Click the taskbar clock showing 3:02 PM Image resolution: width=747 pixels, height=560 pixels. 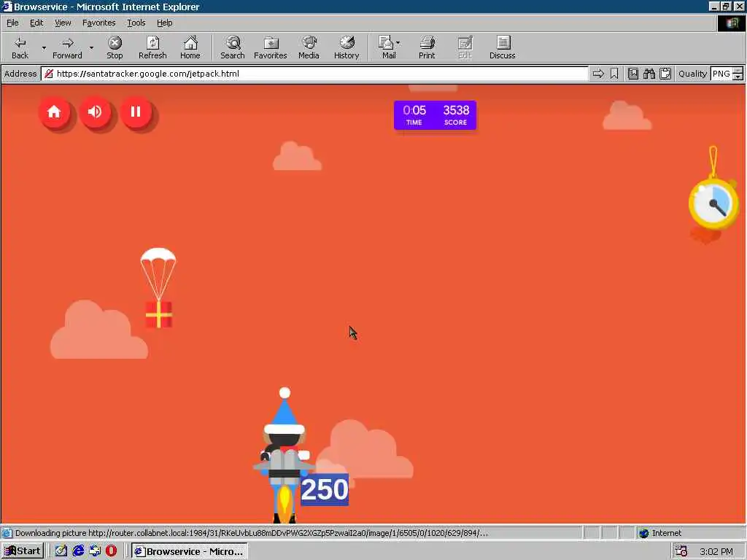[x=716, y=551]
